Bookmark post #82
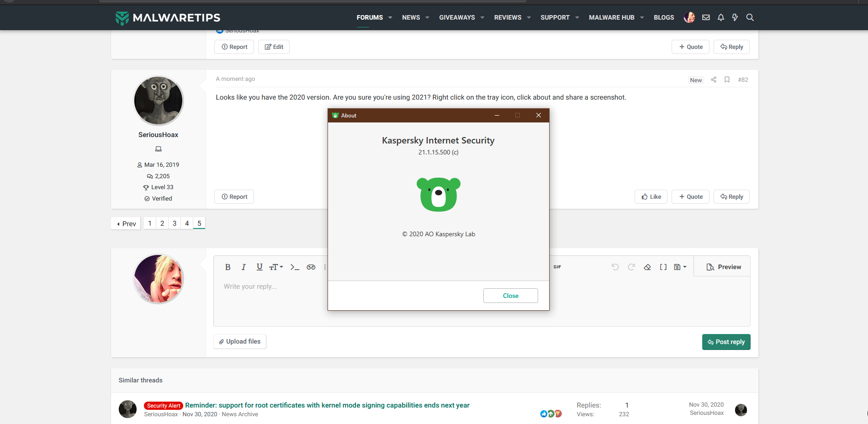The width and height of the screenshot is (868, 424). pyautogui.click(x=727, y=79)
